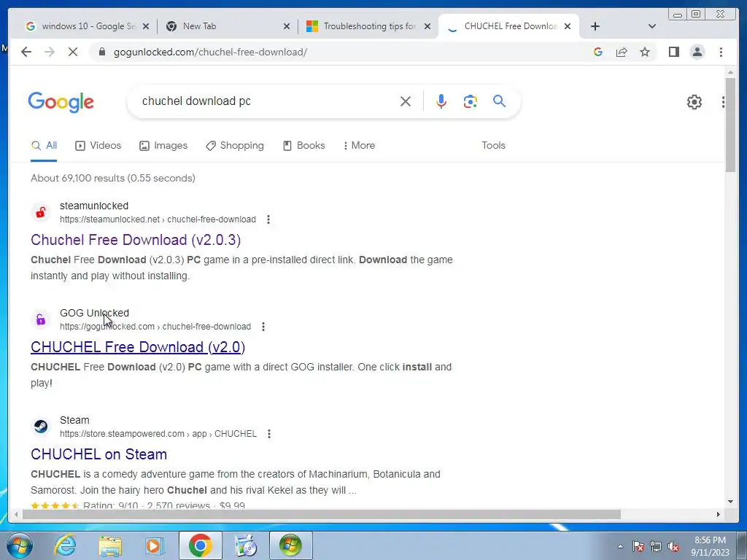Share this page via the share icon
The width and height of the screenshot is (747, 560).
tap(622, 52)
